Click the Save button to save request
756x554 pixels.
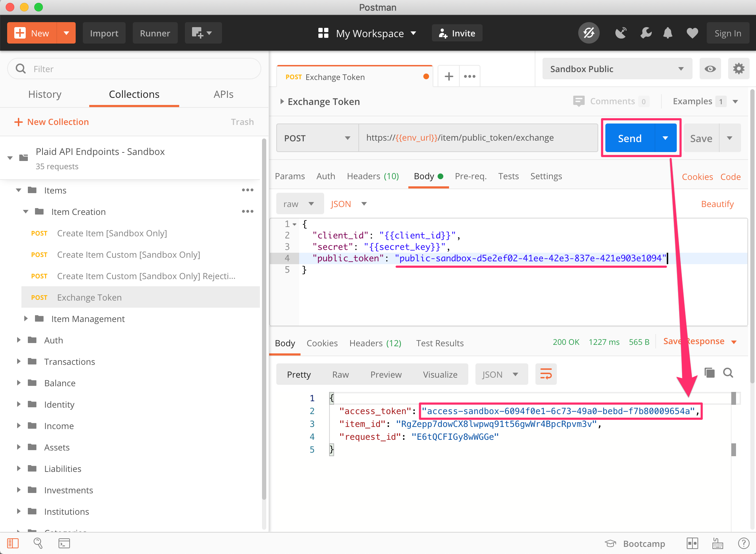click(x=702, y=138)
